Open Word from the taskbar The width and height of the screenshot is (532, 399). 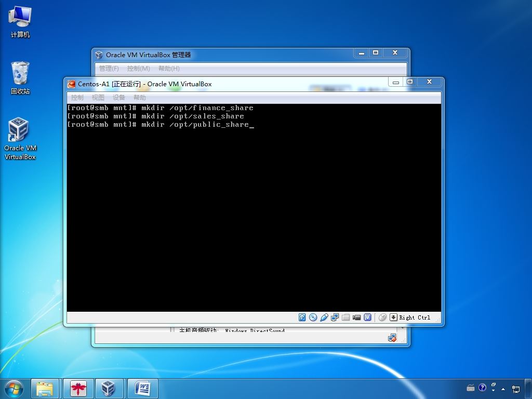(142, 388)
